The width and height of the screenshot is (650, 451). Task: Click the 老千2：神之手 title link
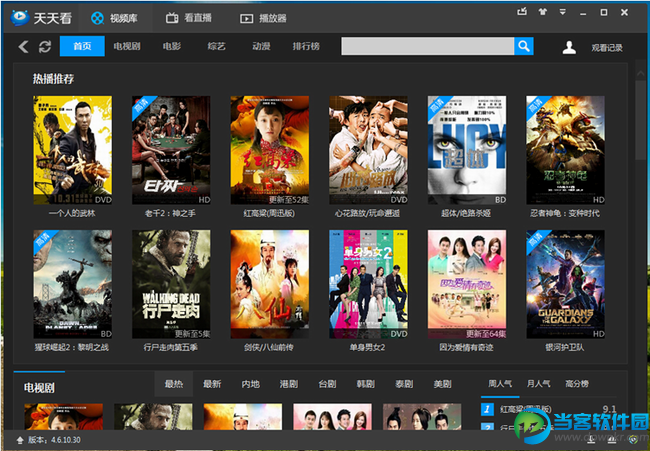coord(170,213)
